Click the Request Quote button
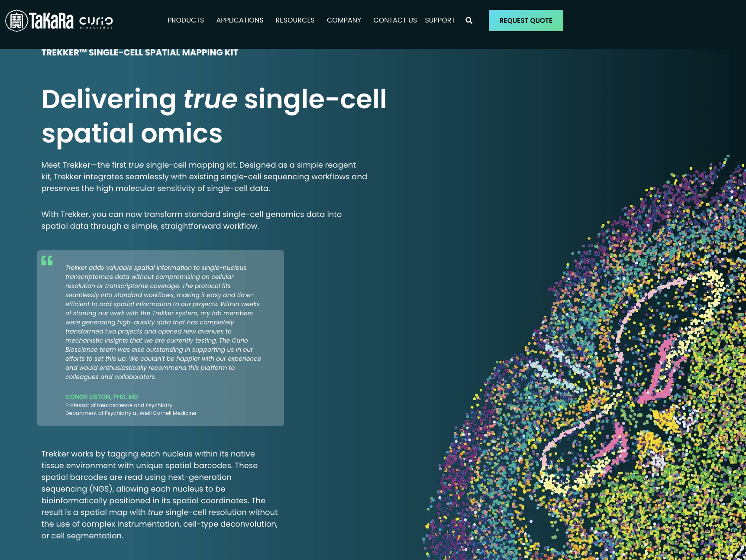The height and width of the screenshot is (560, 746). point(526,20)
